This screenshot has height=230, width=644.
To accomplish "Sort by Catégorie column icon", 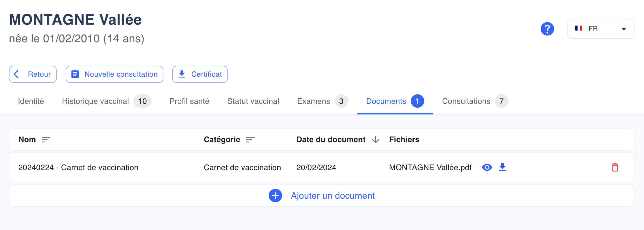I will [250, 140].
